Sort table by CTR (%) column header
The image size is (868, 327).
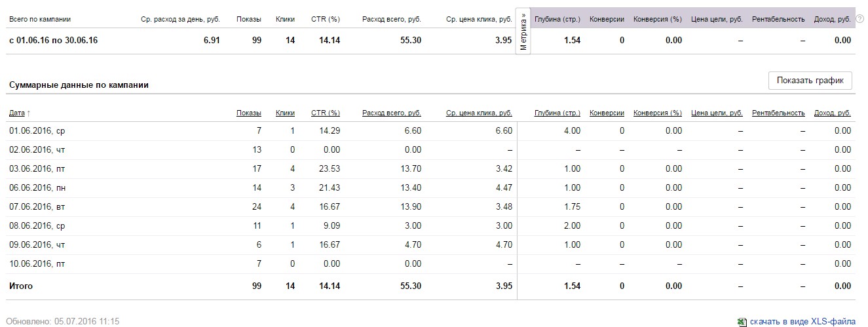[x=325, y=113]
